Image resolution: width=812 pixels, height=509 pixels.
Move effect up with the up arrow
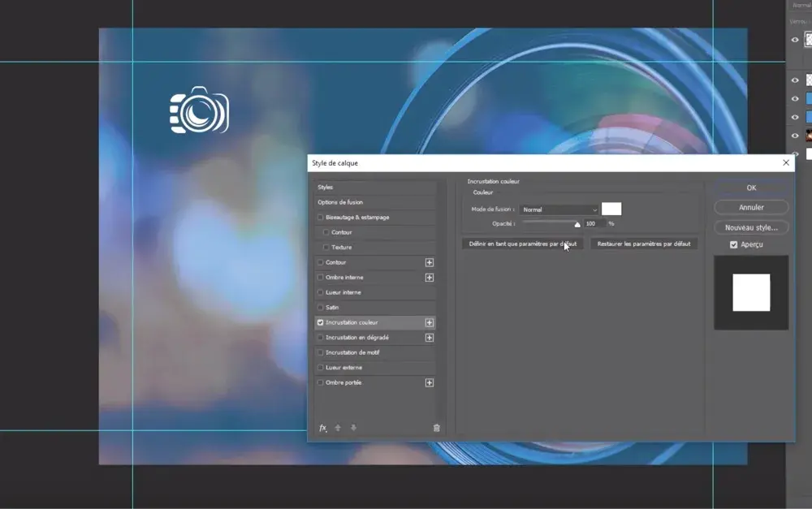(338, 428)
